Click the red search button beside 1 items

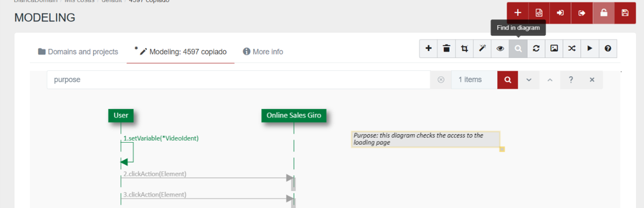pos(508,80)
